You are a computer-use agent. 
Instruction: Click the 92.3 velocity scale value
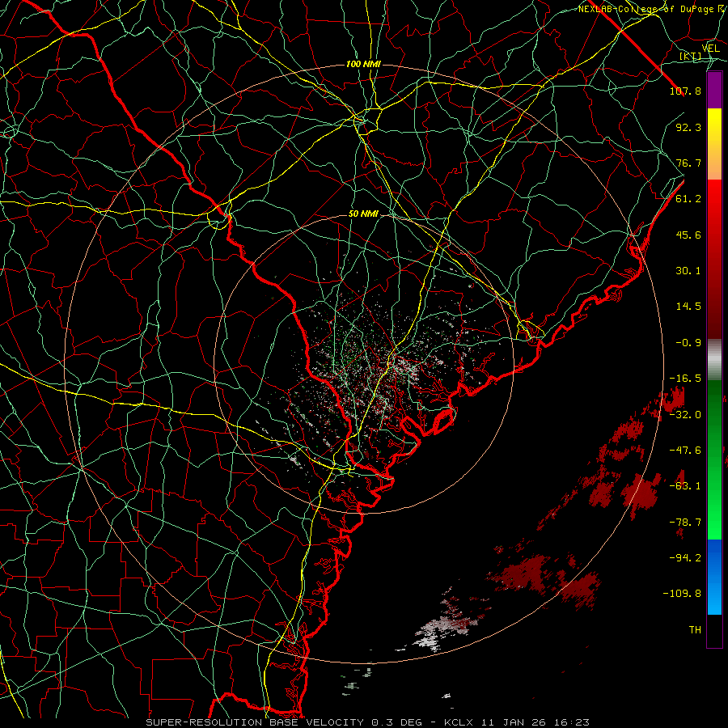coord(688,127)
